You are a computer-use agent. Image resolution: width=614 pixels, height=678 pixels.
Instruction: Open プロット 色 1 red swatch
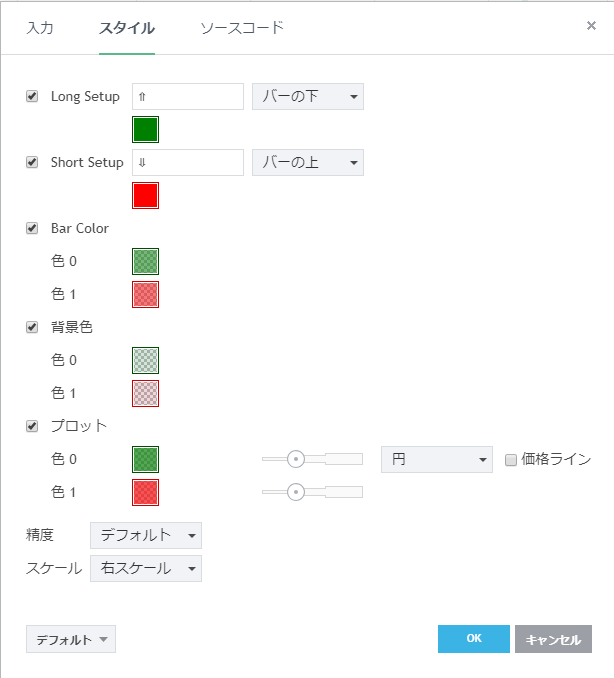coord(145,492)
